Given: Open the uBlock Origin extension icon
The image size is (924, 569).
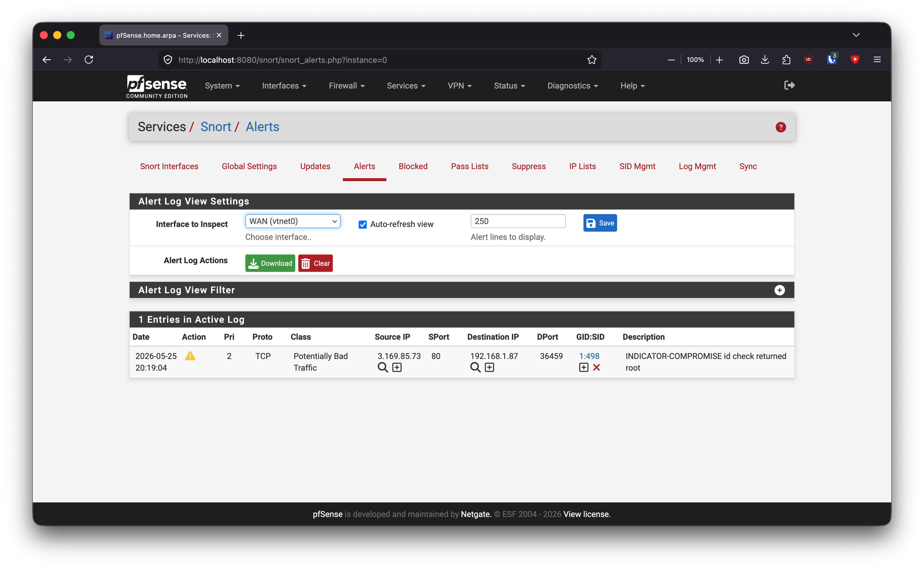Looking at the screenshot, I should [x=808, y=60].
